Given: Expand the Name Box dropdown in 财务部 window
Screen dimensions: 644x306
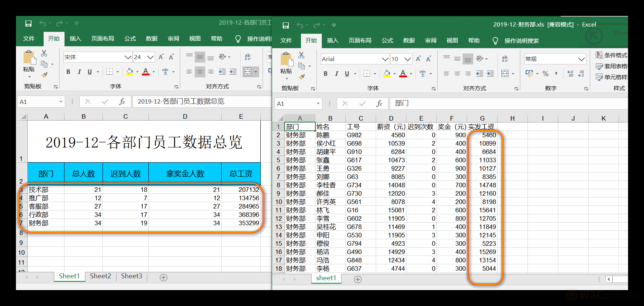Looking at the screenshot, I should 318,104.
